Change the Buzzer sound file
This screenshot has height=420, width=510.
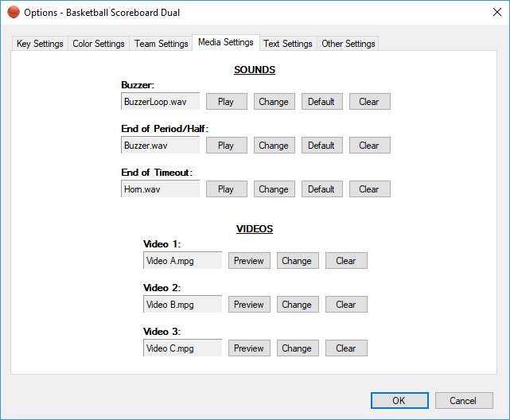click(x=274, y=102)
